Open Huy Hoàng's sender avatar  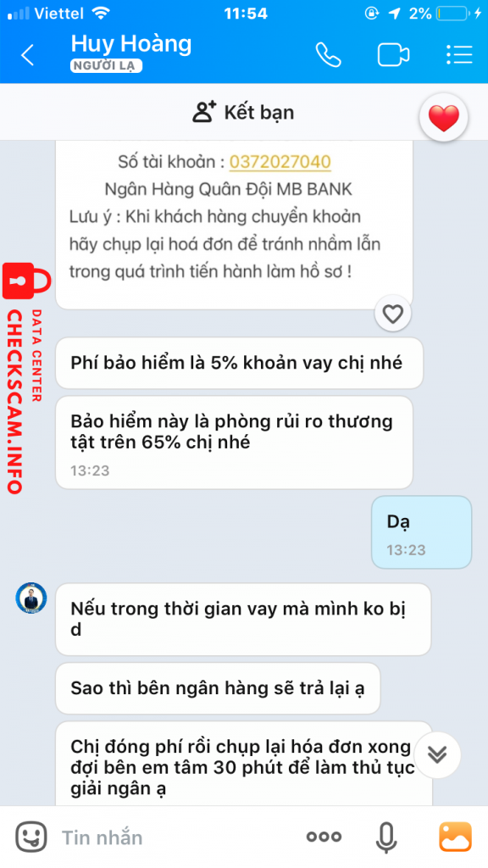pos(31,598)
